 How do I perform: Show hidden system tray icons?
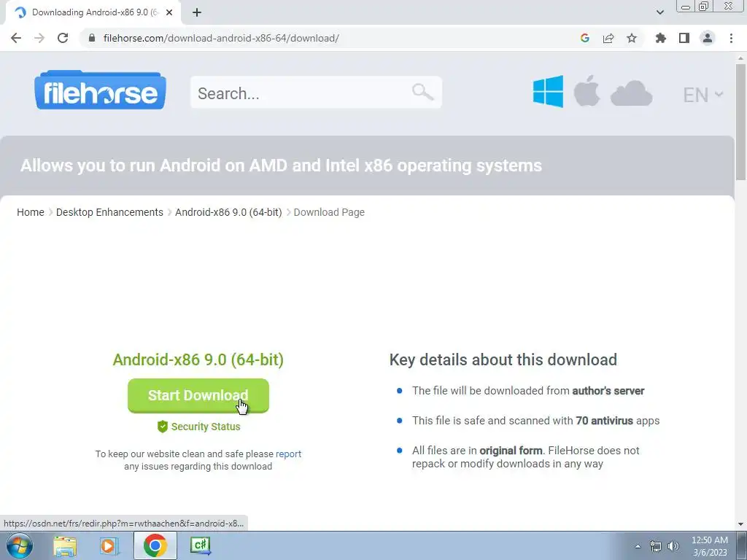[x=638, y=545]
